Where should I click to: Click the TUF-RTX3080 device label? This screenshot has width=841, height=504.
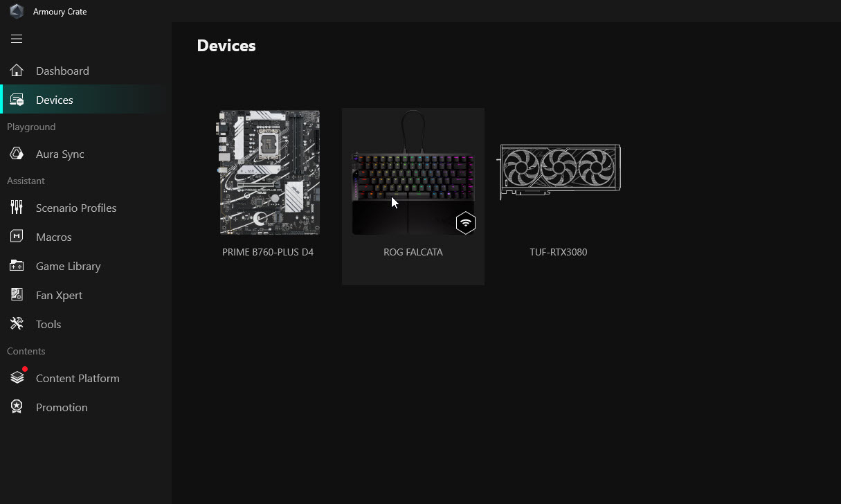tap(559, 252)
